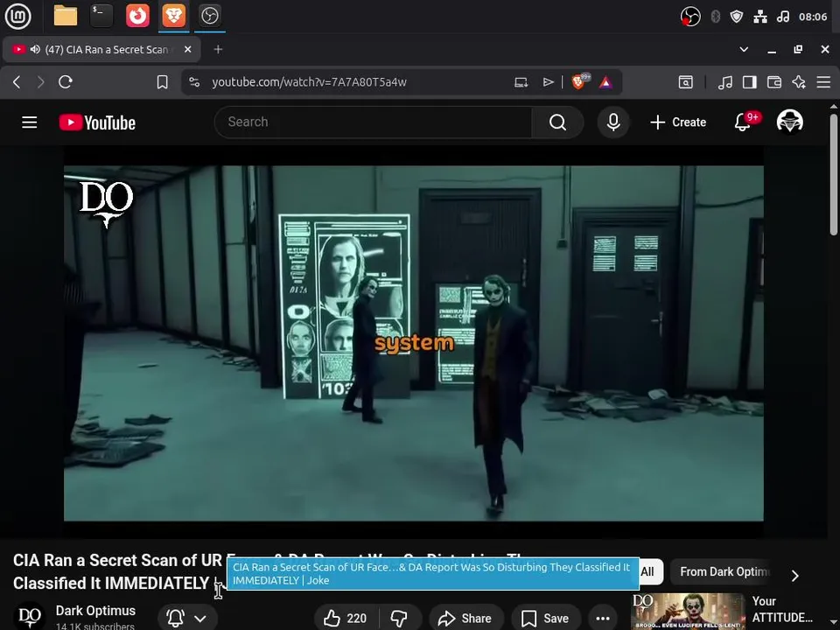The image size is (840, 630).
Task: Show the calendar from the 08:06 clock
Action: click(x=813, y=17)
